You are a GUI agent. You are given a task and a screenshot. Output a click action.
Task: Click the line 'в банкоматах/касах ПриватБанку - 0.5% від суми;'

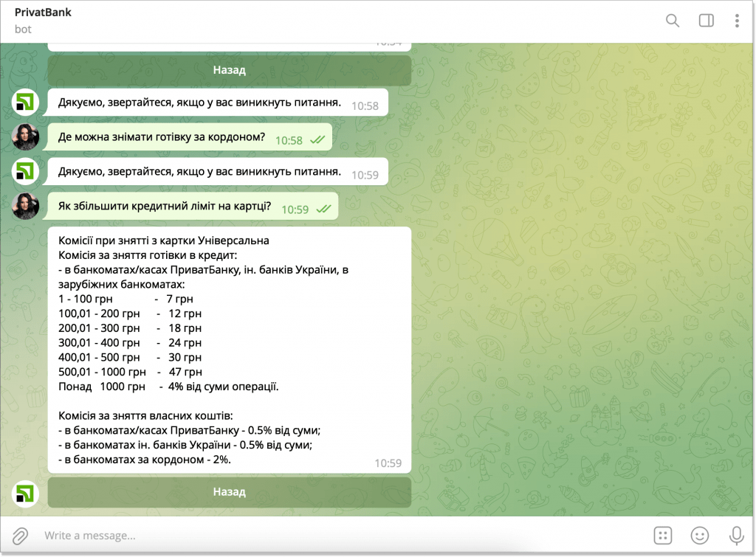click(x=190, y=430)
